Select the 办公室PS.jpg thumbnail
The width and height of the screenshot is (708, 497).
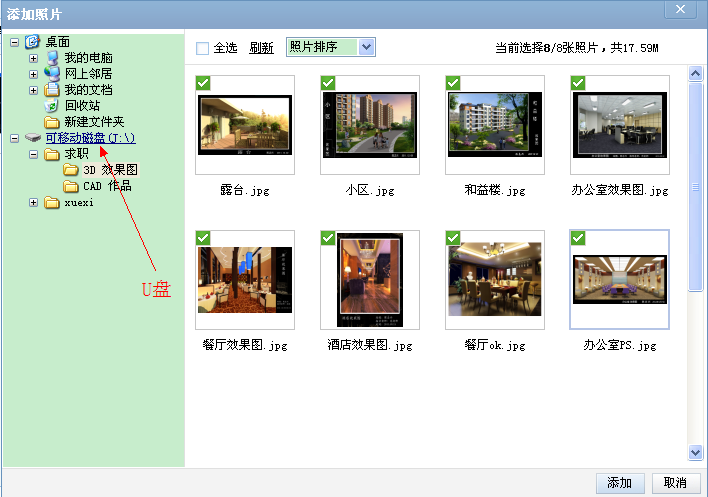619,280
